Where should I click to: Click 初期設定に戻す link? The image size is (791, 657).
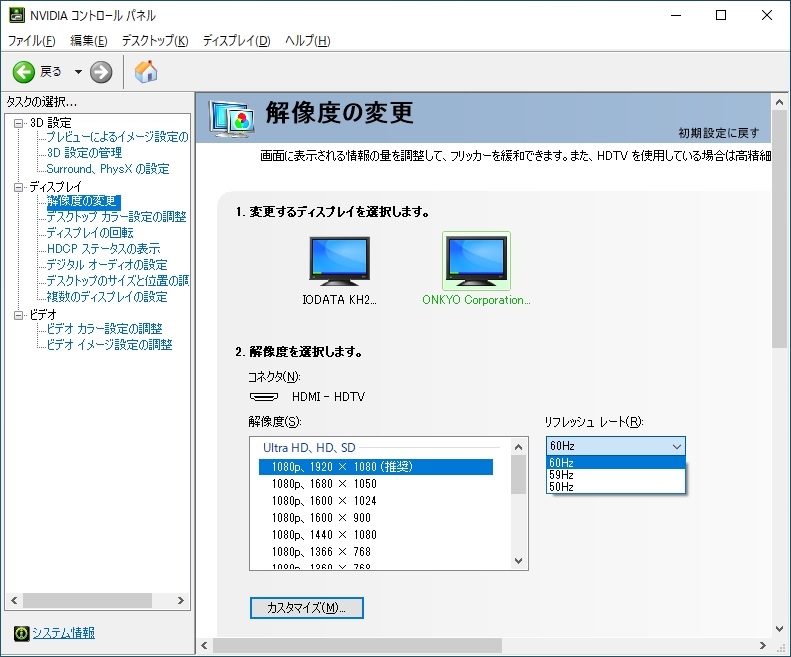[x=718, y=133]
